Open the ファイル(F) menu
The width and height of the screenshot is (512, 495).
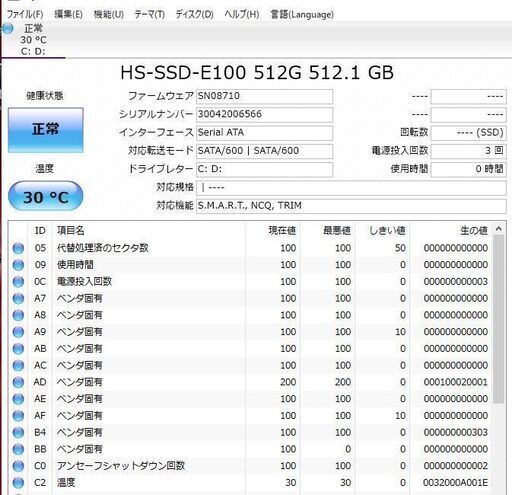coord(25,14)
